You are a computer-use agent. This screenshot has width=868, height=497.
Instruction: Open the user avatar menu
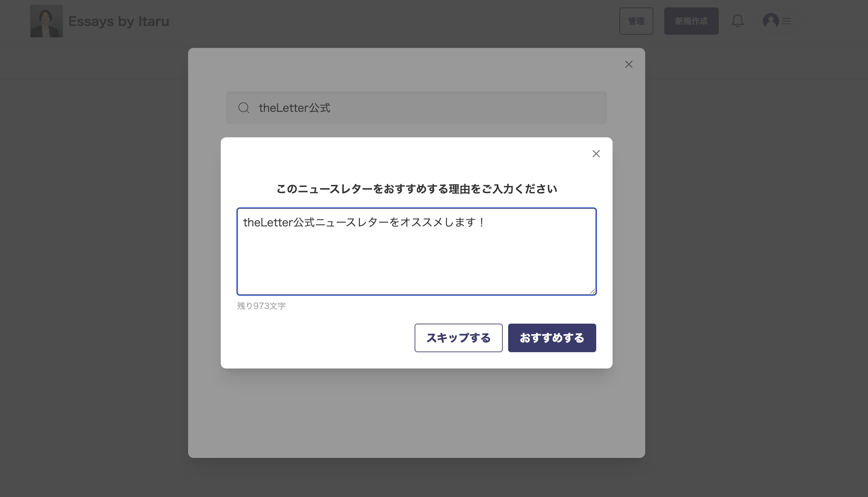coord(771,21)
